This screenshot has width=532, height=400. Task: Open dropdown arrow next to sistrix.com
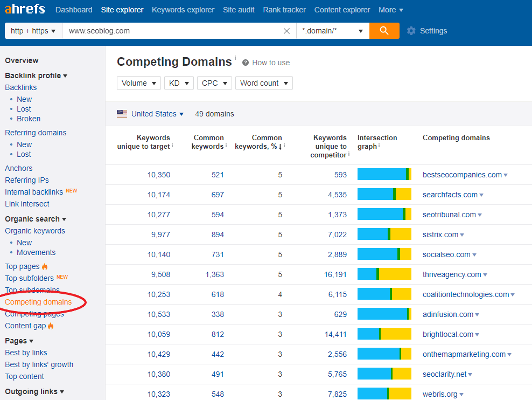(x=462, y=235)
